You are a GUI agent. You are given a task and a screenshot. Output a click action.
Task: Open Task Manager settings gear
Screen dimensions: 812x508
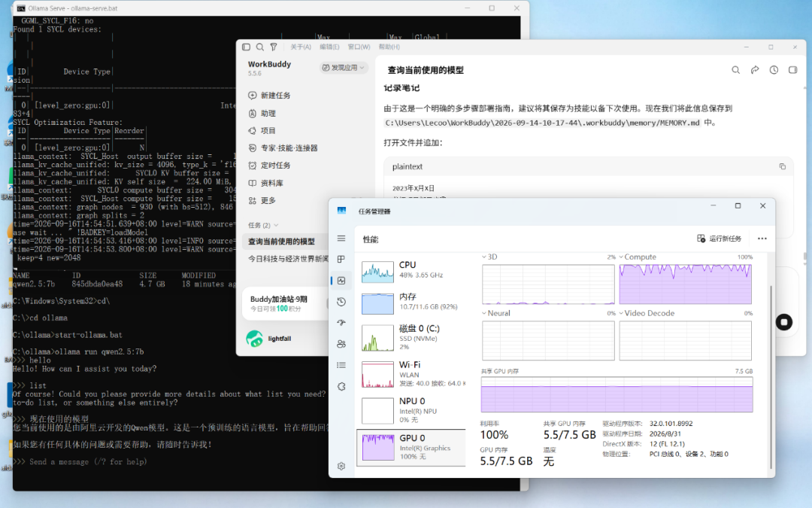pos(341,466)
